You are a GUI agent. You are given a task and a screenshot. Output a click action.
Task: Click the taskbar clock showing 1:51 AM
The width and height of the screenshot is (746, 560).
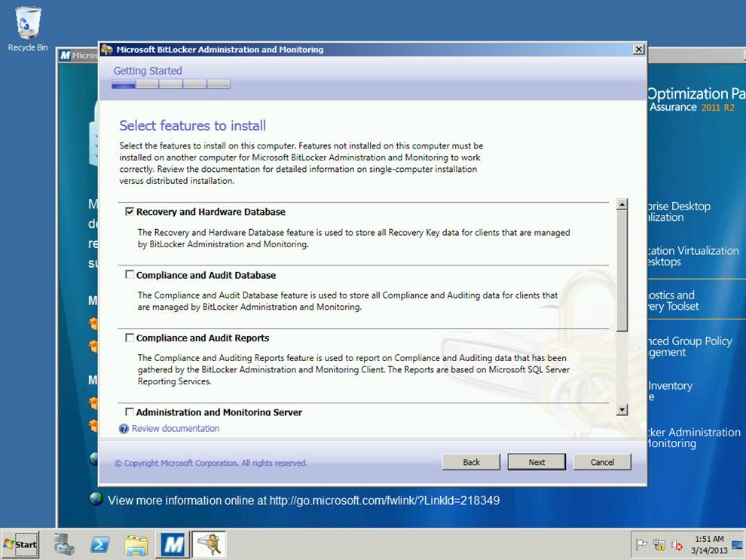pos(709,544)
